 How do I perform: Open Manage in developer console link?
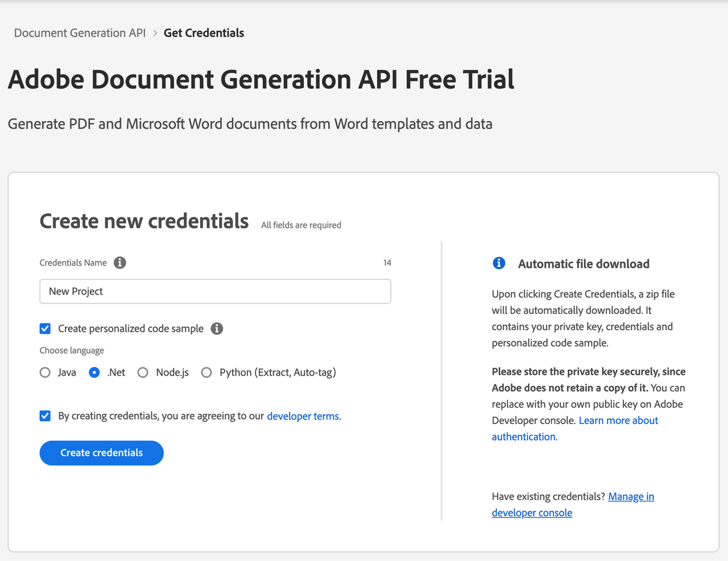(573, 505)
